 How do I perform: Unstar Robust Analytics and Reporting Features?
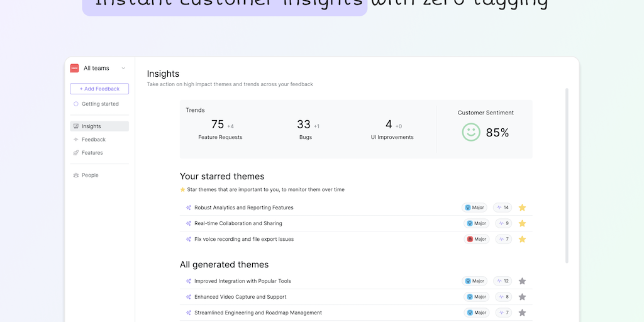tap(522, 208)
